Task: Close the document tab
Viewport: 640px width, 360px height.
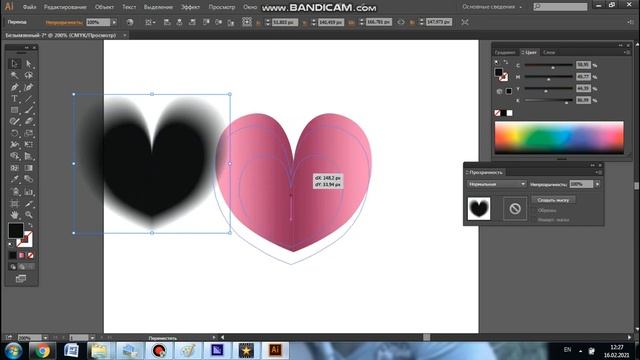Action: click(x=124, y=36)
